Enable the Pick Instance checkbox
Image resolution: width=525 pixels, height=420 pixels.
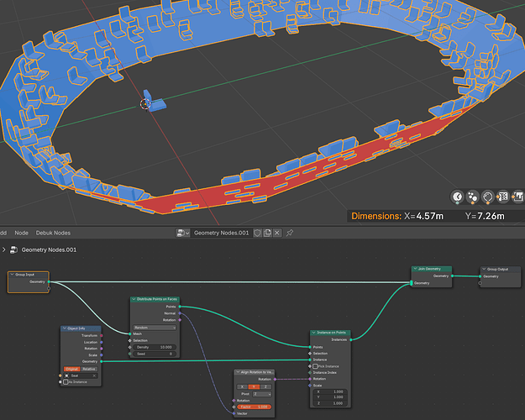315,366
